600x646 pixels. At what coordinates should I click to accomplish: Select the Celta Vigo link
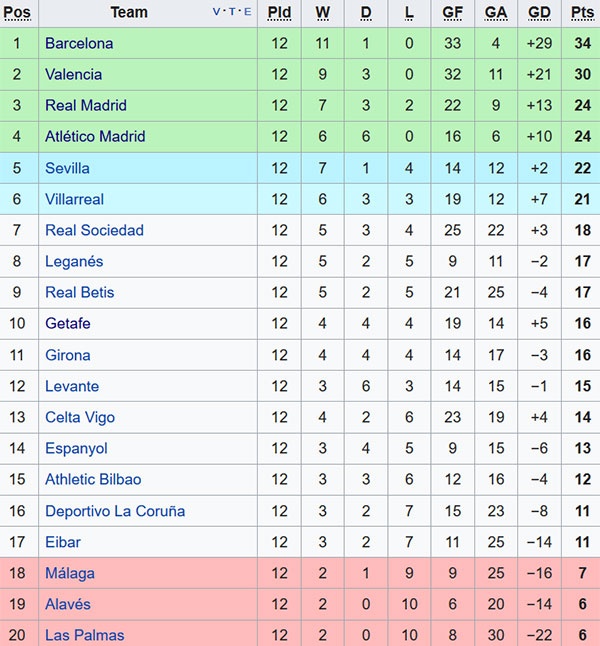click(80, 417)
